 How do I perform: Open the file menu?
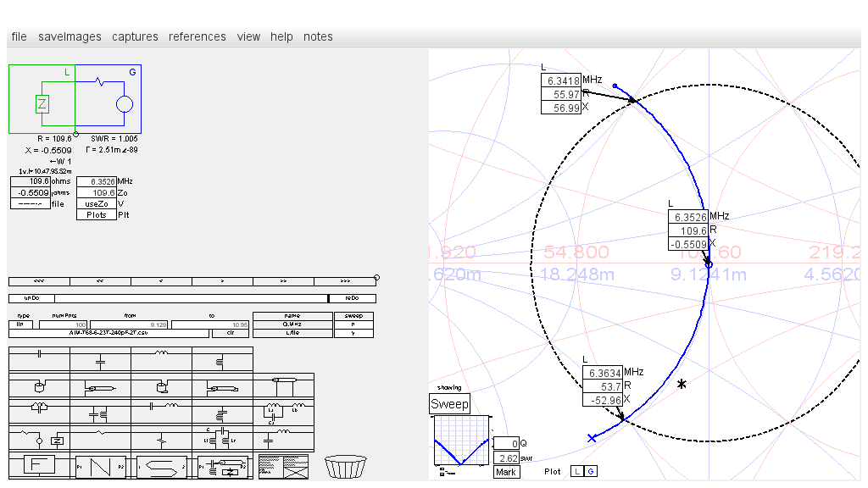coord(19,36)
